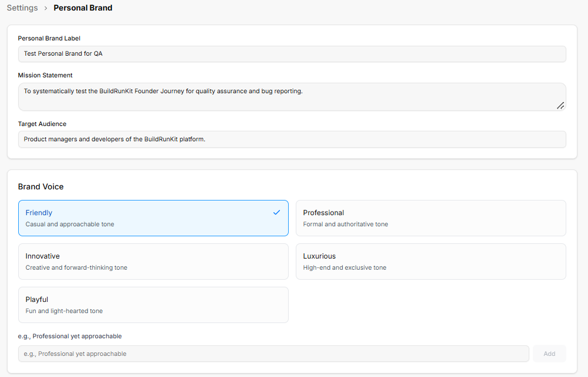Click the label above the custom voice input
The image size is (588, 377).
[x=70, y=336]
